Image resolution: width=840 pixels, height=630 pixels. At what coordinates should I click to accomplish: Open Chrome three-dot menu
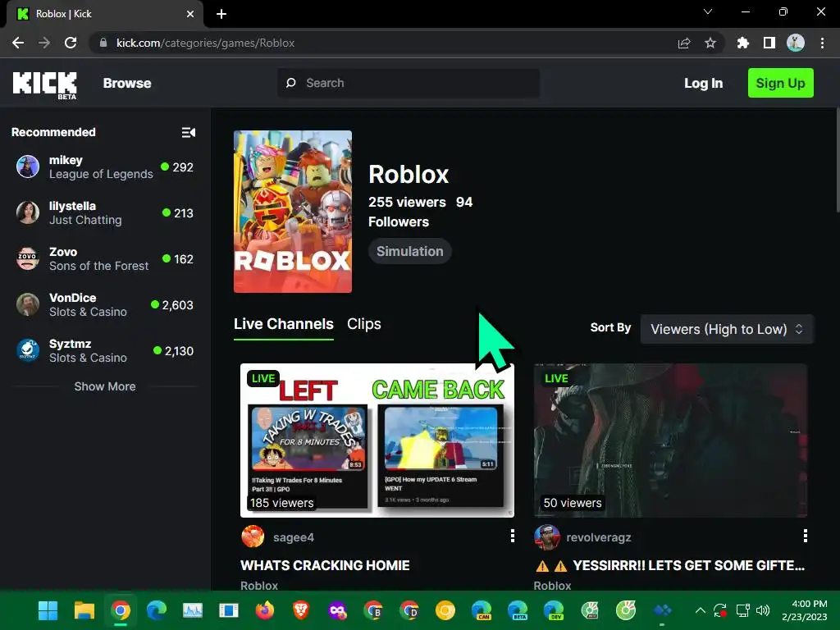tap(822, 43)
